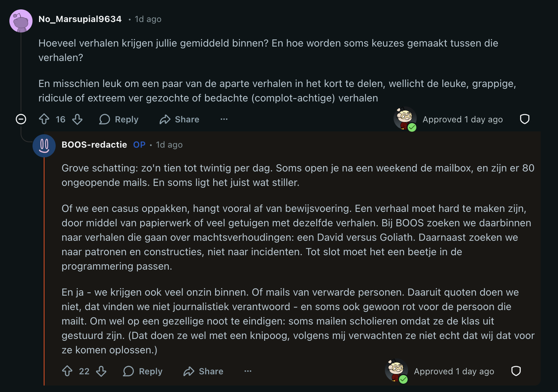Click the 1d ago timestamp on BOOS-redactie's reply

click(169, 145)
